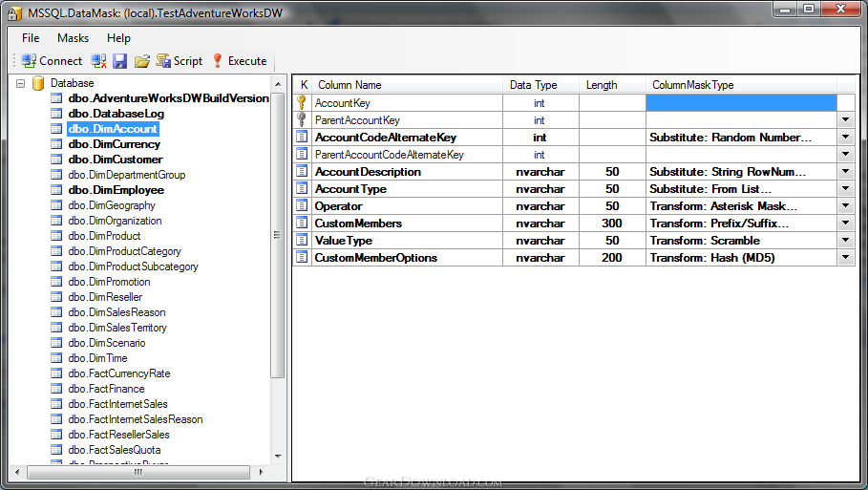
Task: Click the column icon for Operator row
Action: point(302,205)
